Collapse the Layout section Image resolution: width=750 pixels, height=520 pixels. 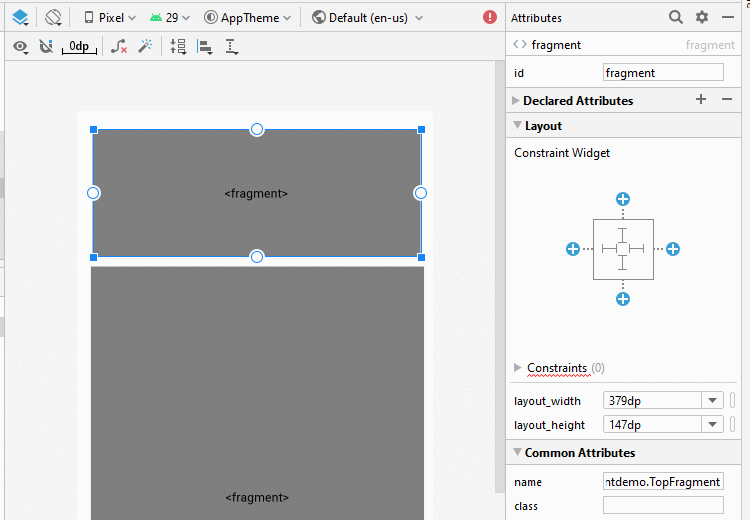(517, 125)
